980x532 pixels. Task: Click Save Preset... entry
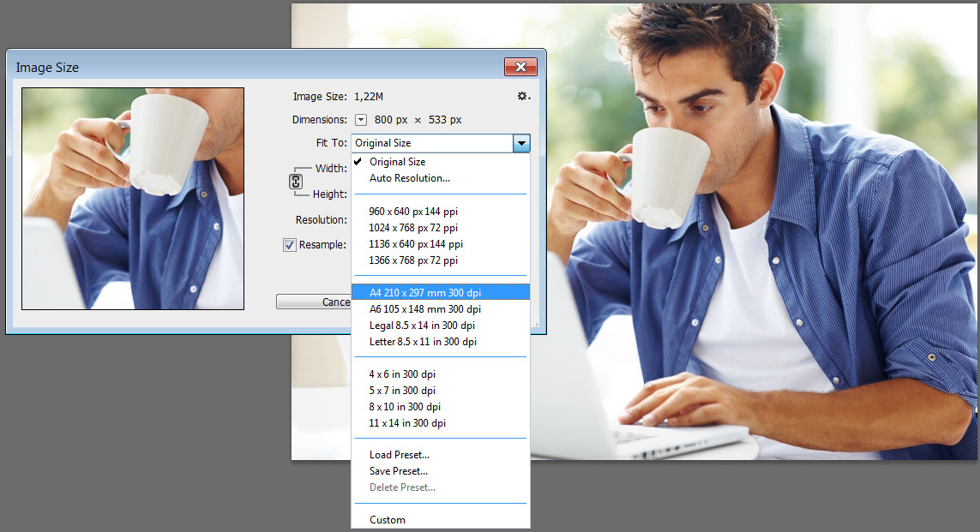(x=441, y=471)
